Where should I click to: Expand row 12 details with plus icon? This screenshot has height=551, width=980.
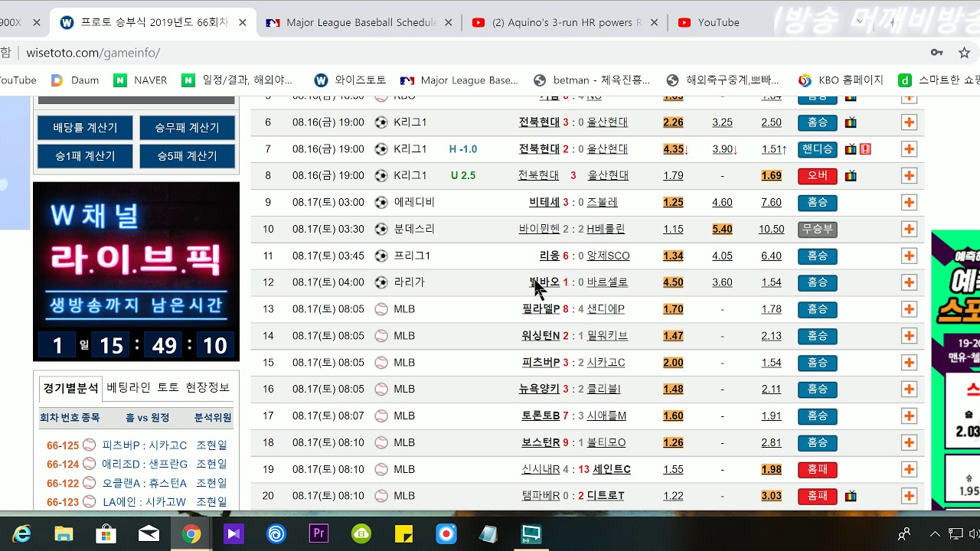[909, 282]
